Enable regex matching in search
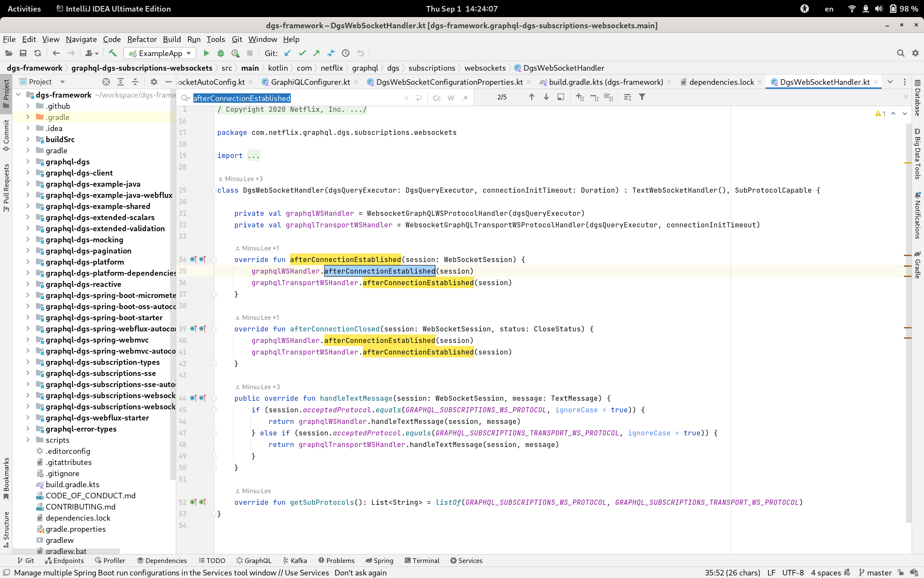Screen dimensions: 924x578 465,98
